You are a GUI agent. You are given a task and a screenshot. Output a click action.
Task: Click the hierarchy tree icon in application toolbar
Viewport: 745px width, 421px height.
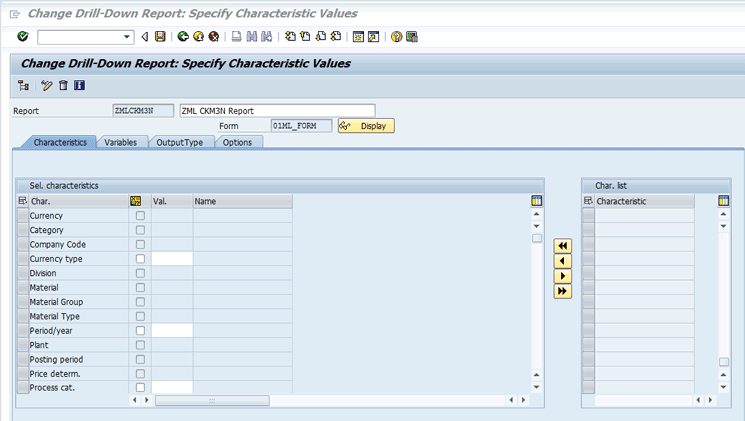(x=23, y=86)
